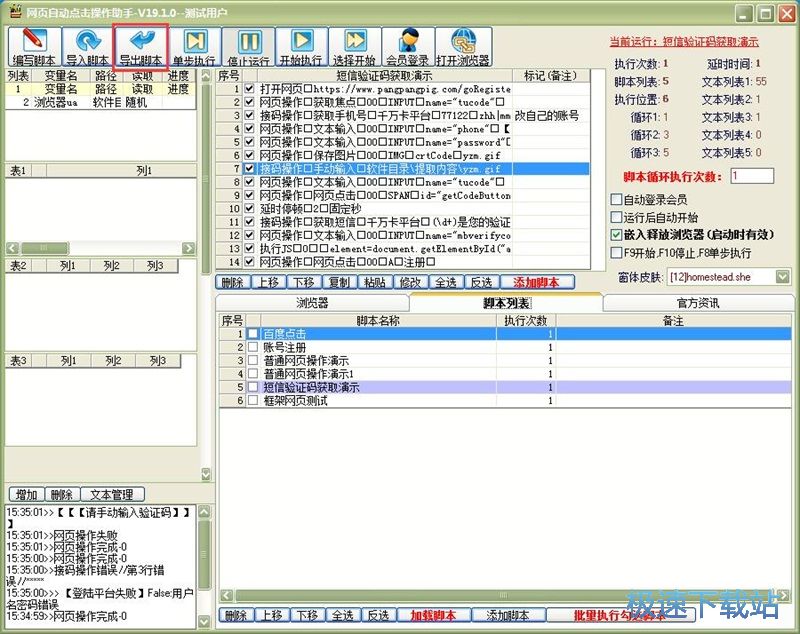This screenshot has height=634, width=800.
Task: Click the 文本管理 button
Action: (112, 494)
